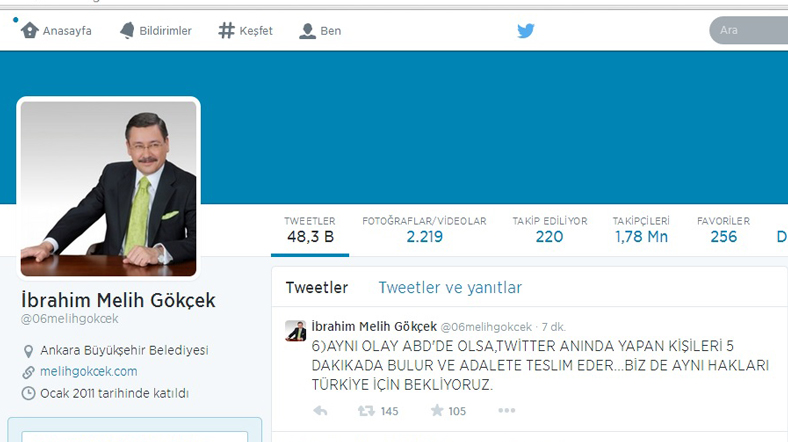The height and width of the screenshot is (442, 788).
Task: Click tweet text starting 6)AYNI OLAY
Action: 540,365
